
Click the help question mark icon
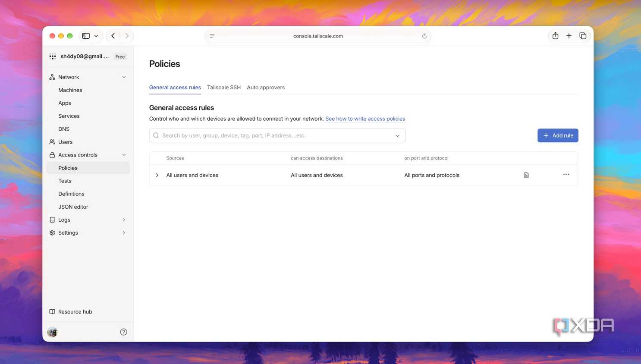[123, 332]
